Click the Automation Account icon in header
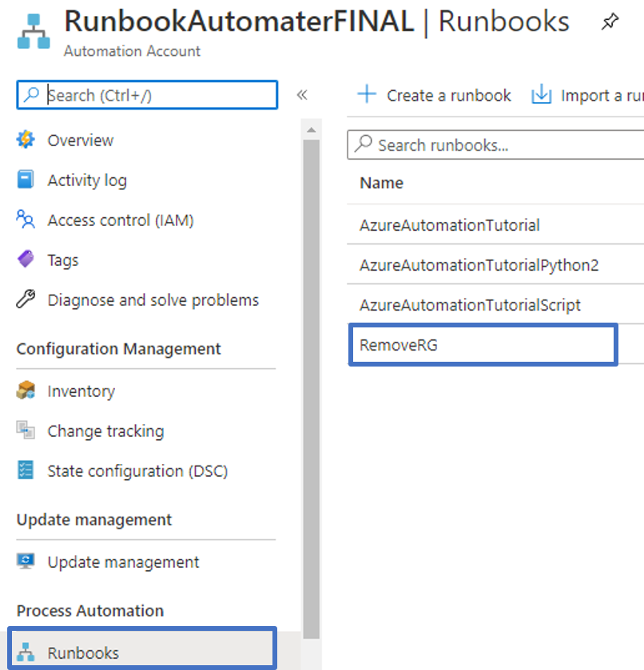The width and height of the screenshot is (644, 670). click(34, 31)
